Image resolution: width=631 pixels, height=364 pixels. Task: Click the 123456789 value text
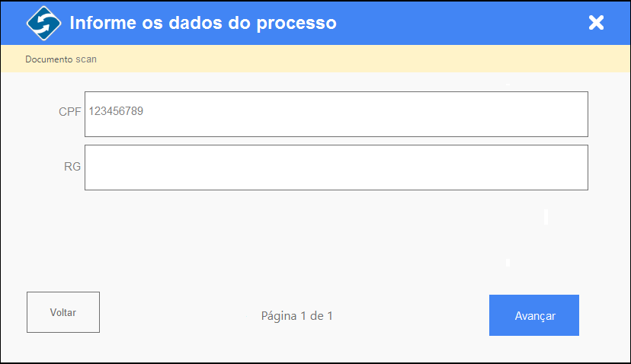(x=116, y=111)
